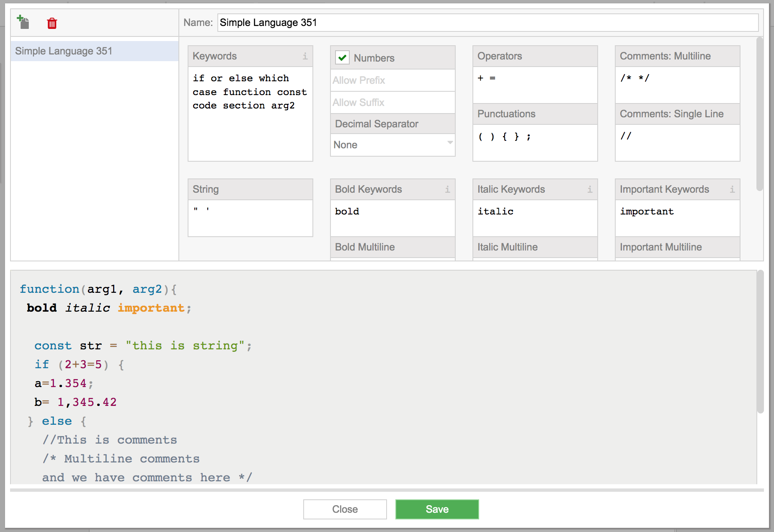Click the Comments: Multiline text area

coord(678,85)
